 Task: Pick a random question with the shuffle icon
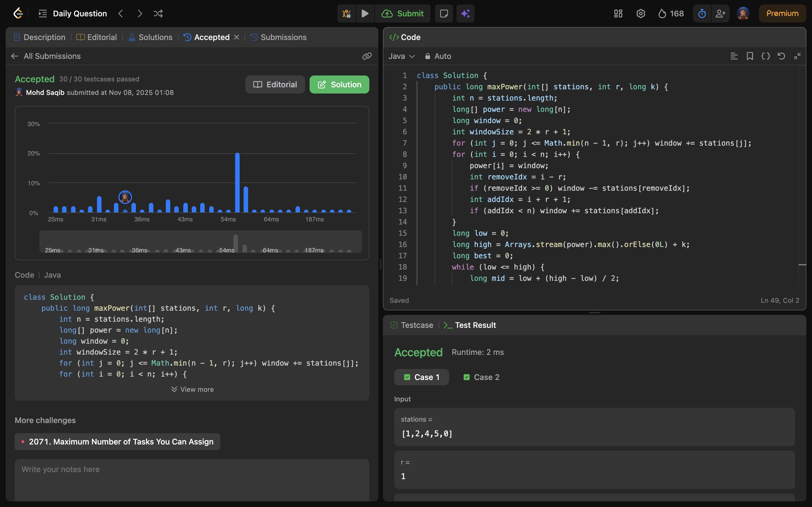pos(158,14)
